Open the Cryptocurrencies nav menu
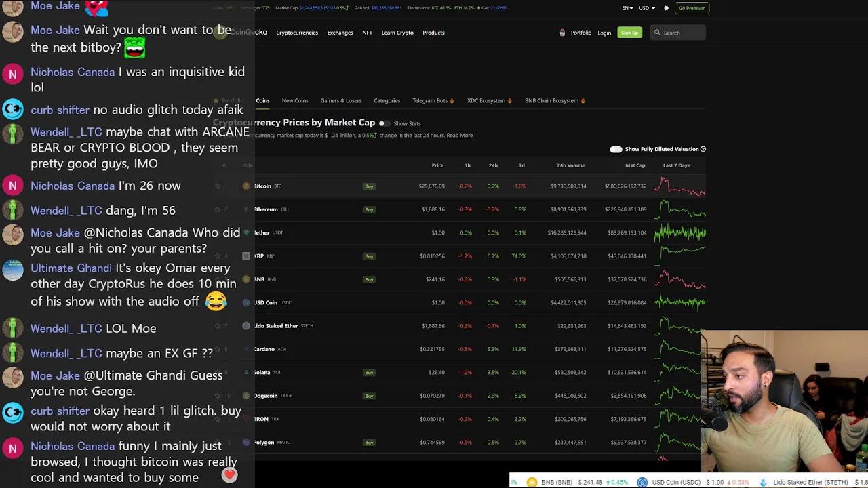 tap(297, 33)
